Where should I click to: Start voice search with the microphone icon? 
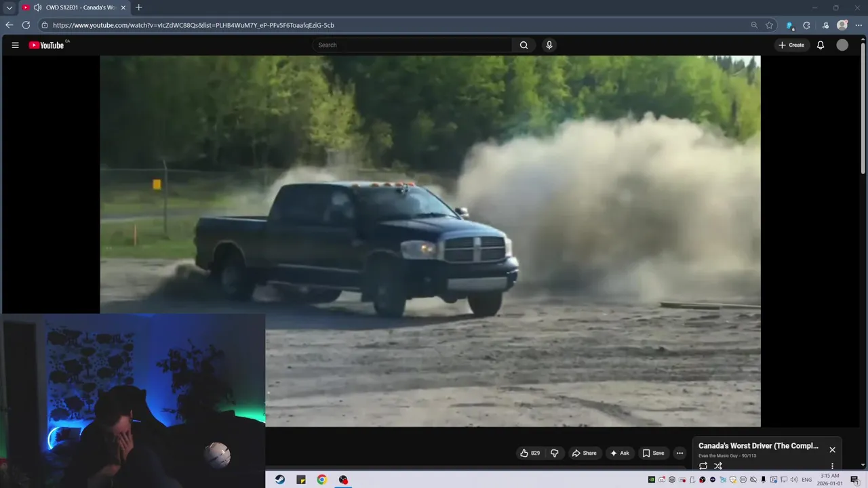[549, 45]
